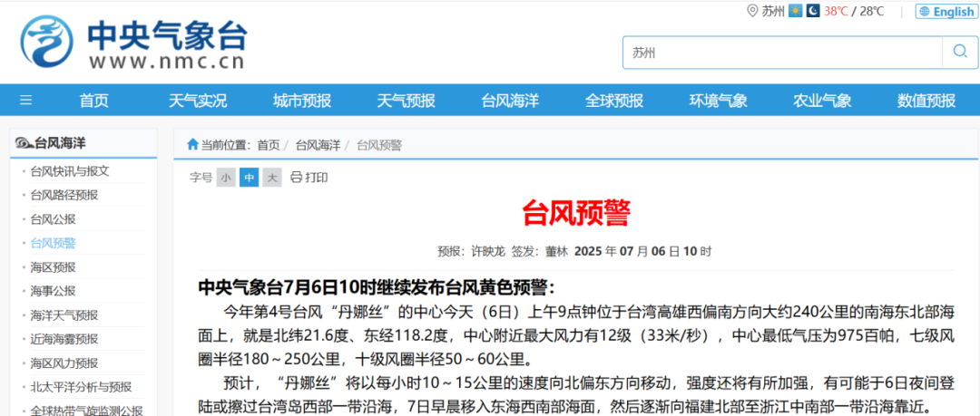Set font size to 小 (small)
Image resolution: width=980 pixels, height=416 pixels.
pos(225,178)
